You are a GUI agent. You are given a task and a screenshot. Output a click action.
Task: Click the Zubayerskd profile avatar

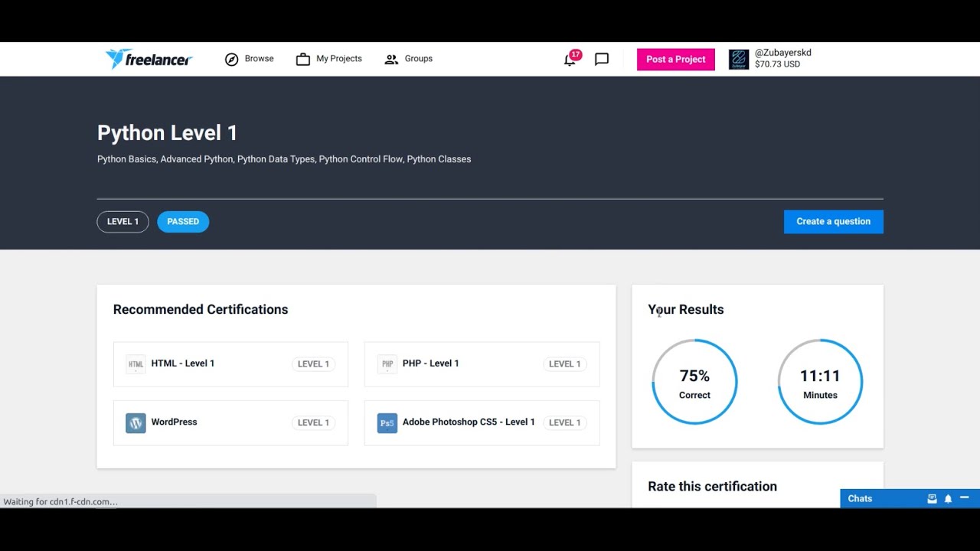pos(739,59)
